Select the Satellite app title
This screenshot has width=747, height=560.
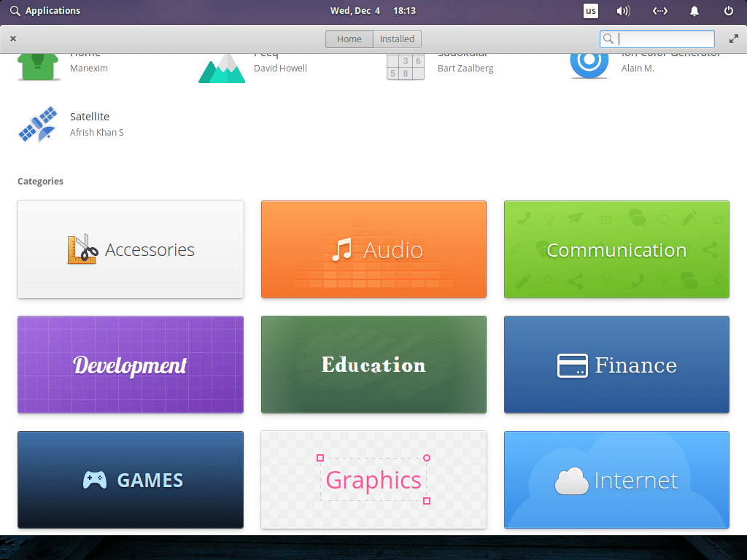pos(90,117)
